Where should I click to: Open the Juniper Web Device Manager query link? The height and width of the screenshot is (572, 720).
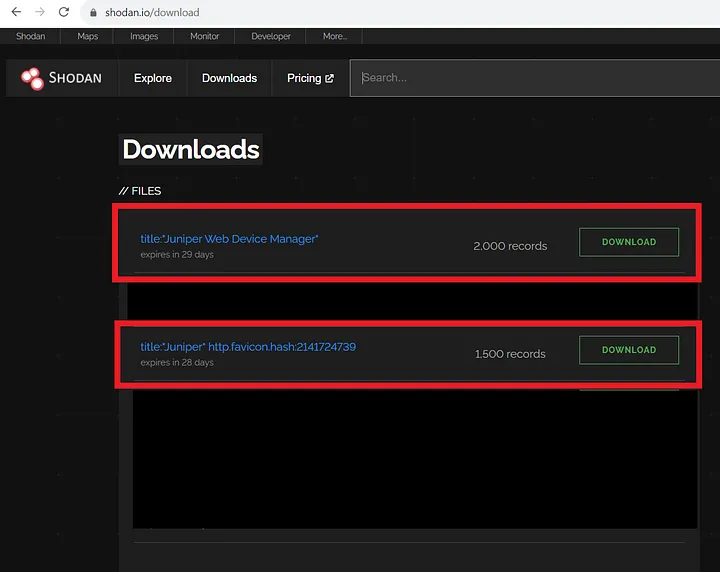229,239
